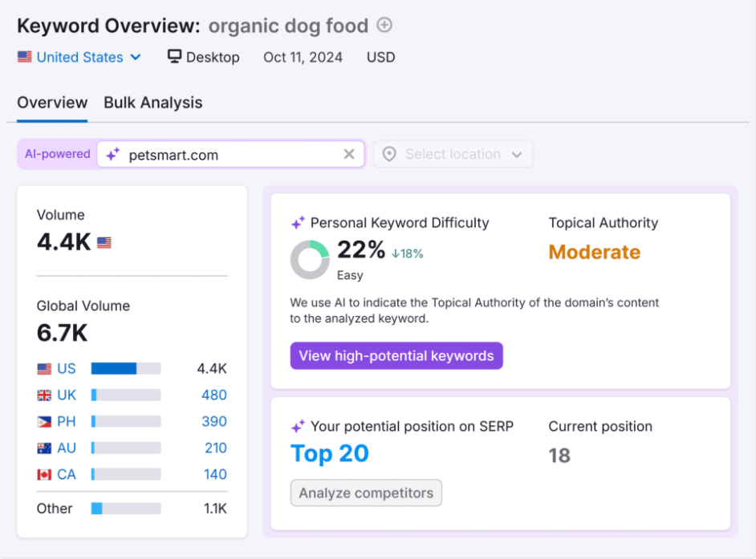Click sparkle icon beside potential SERP position
This screenshot has width=756, height=559.
point(298,427)
